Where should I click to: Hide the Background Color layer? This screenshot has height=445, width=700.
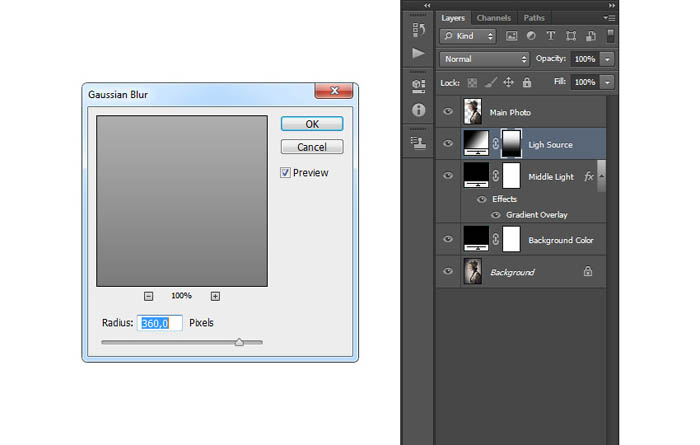(448, 239)
